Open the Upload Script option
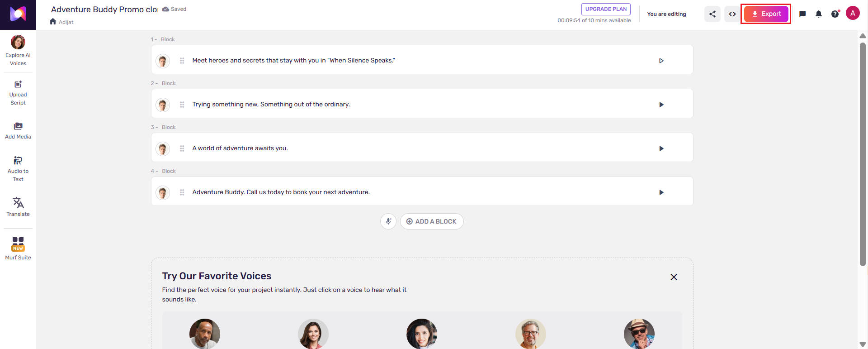This screenshot has width=868, height=349. 18,93
